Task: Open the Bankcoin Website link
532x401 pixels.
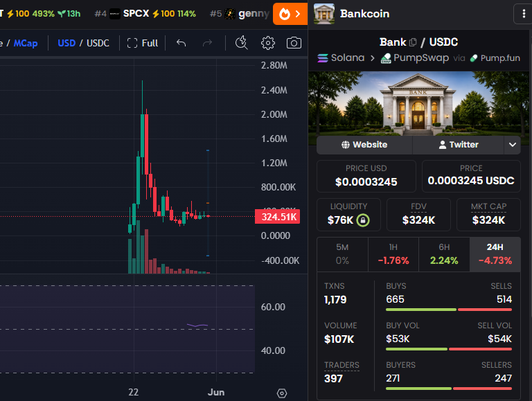Action: pos(364,145)
